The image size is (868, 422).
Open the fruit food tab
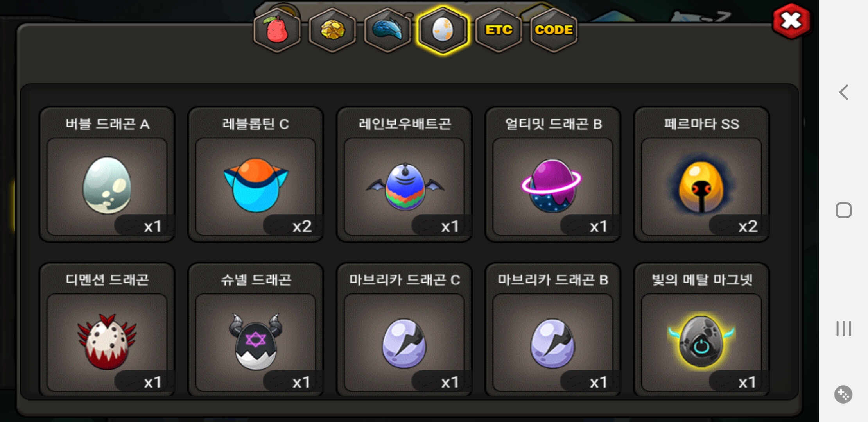click(277, 30)
